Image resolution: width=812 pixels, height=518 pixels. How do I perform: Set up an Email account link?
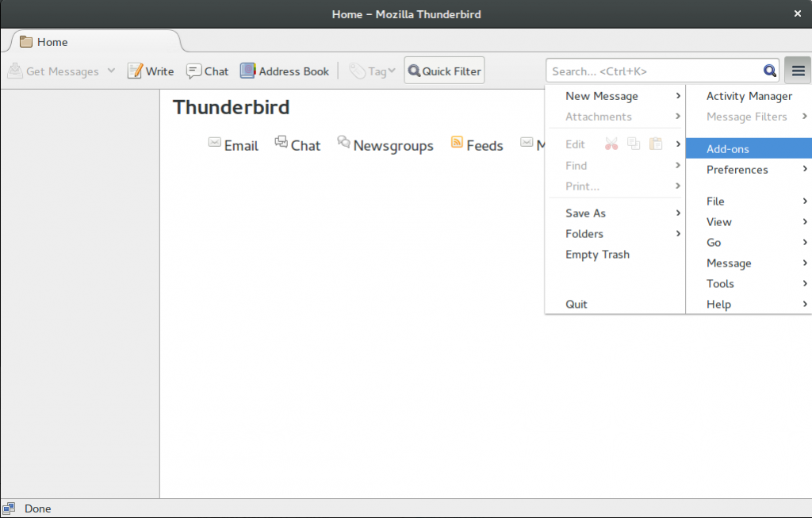click(241, 145)
